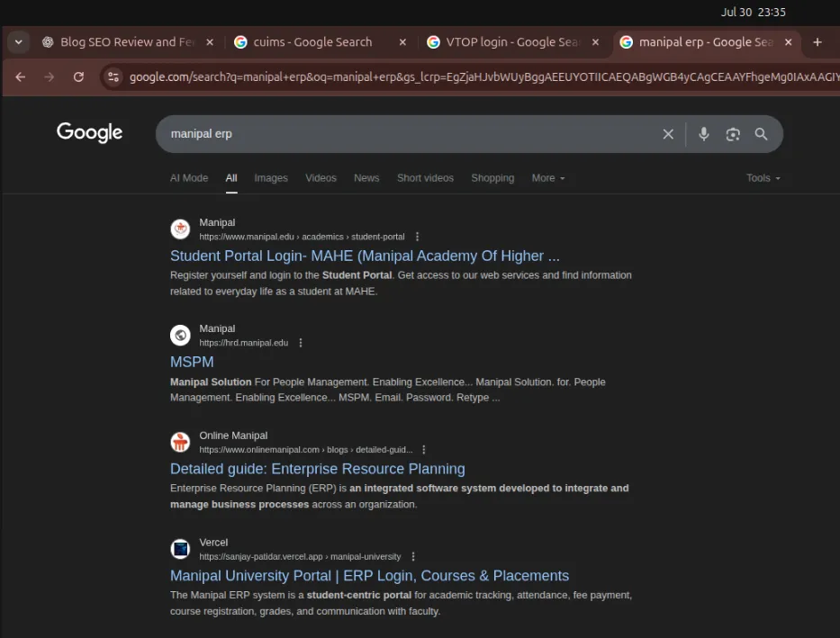Close the manipal erp tab
The width and height of the screenshot is (840, 638).
pos(788,41)
